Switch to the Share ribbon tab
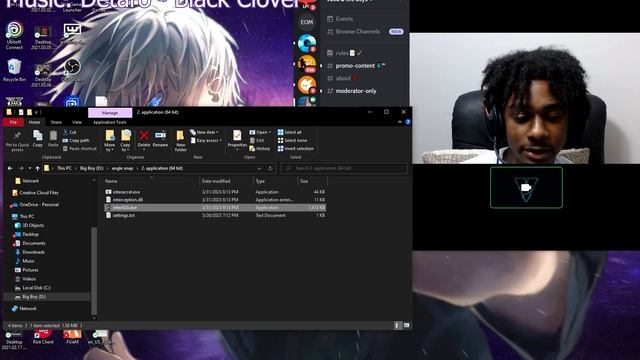This screenshot has height=360, width=640. 56,122
